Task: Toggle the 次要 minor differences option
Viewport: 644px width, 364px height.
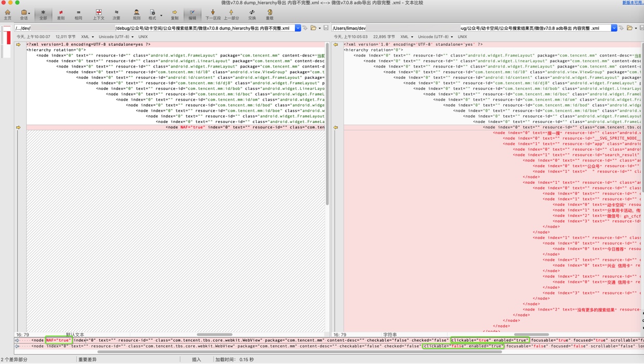Action: (x=116, y=15)
